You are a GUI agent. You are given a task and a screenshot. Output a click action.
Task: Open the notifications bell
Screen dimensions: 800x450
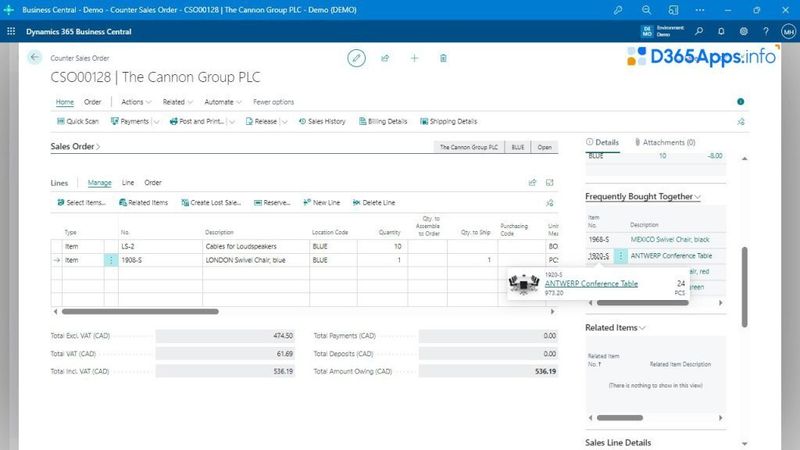click(721, 31)
